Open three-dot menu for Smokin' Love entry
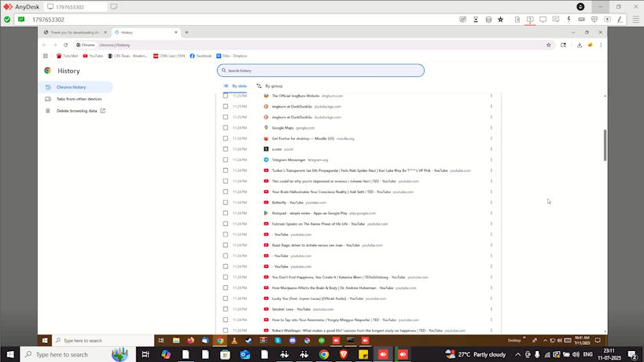 (x=491, y=309)
